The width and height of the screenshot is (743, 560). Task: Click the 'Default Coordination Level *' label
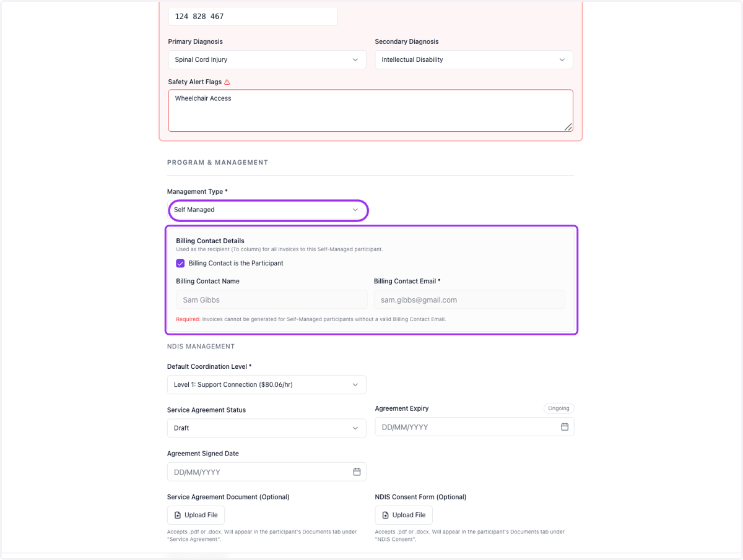coord(209,366)
